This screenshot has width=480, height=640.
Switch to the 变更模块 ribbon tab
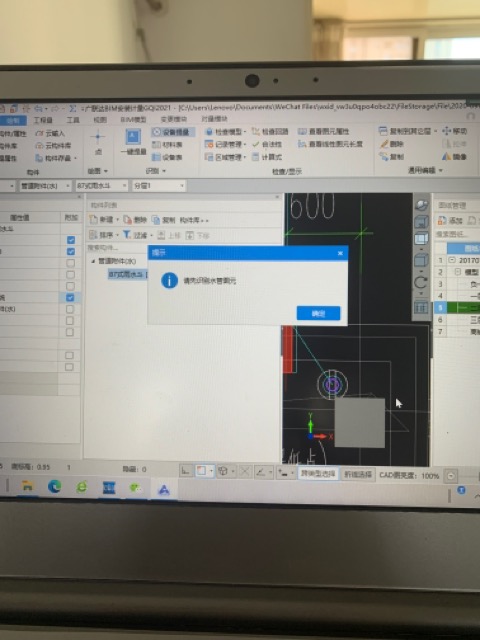(173, 119)
